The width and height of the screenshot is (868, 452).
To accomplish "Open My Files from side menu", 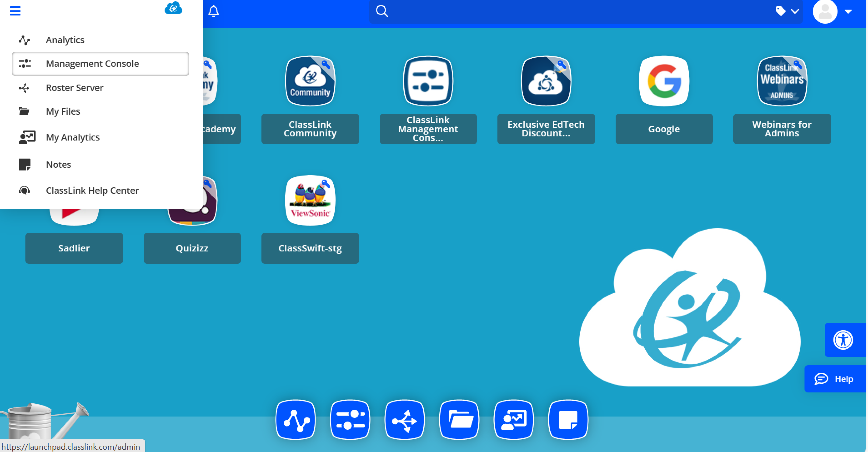I will (63, 111).
